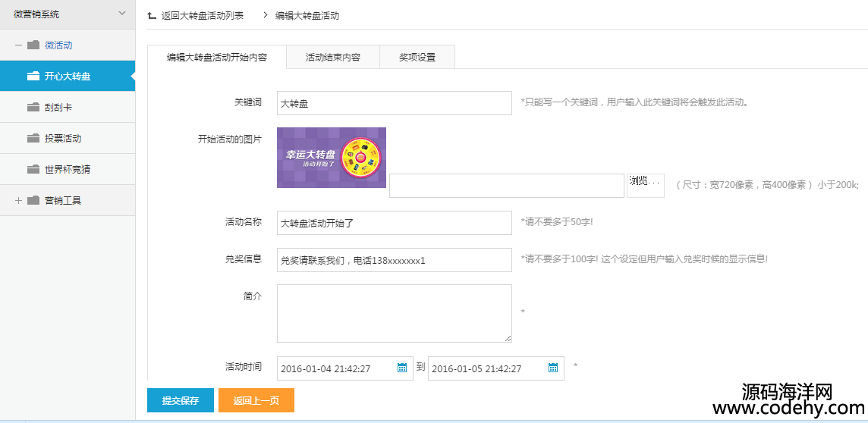868x423 pixels.
Task: Go to 返回大转盘活动列表 link
Action: click(x=202, y=15)
